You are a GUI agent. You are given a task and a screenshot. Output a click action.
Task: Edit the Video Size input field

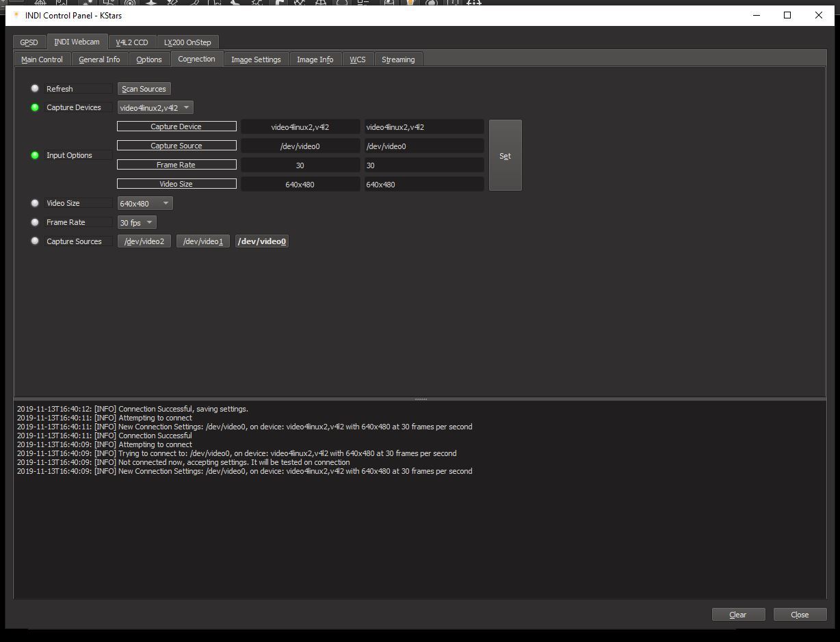point(423,184)
